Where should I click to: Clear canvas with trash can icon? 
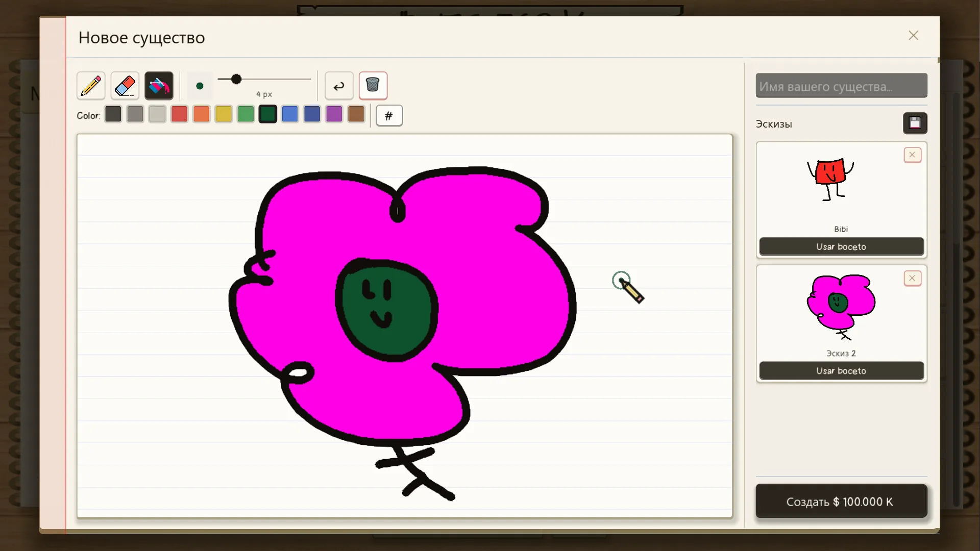[373, 85]
